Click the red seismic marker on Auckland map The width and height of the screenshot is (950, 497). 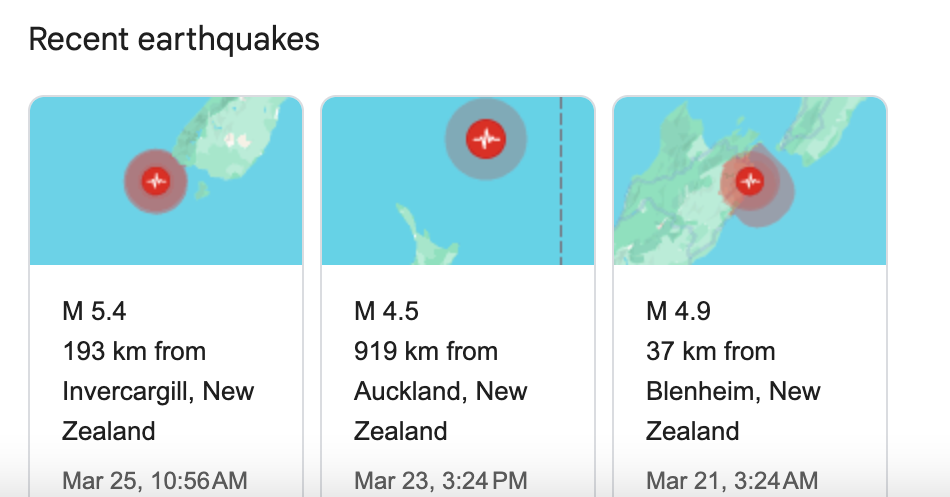(486, 139)
